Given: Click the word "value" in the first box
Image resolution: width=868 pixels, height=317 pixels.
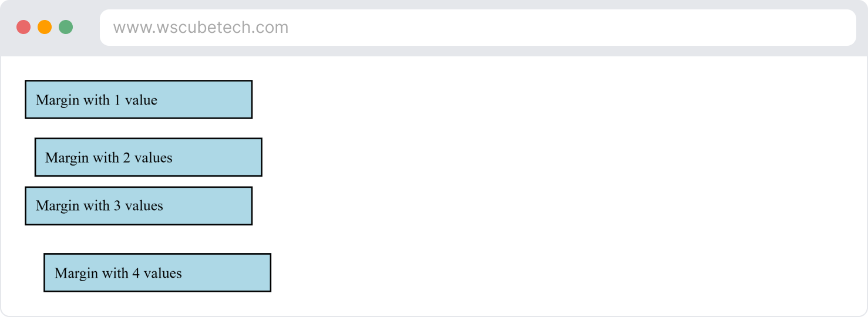Looking at the screenshot, I should click(x=141, y=100).
